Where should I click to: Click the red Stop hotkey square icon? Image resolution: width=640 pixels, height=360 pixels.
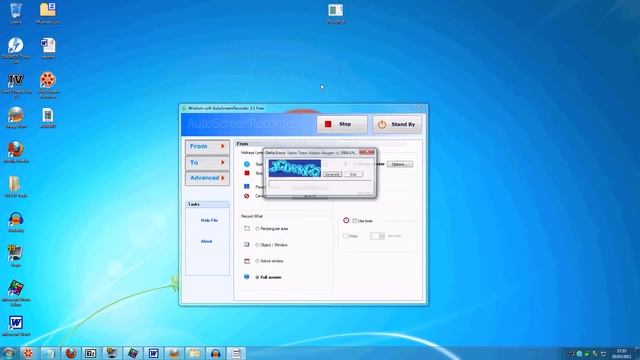pyautogui.click(x=247, y=173)
